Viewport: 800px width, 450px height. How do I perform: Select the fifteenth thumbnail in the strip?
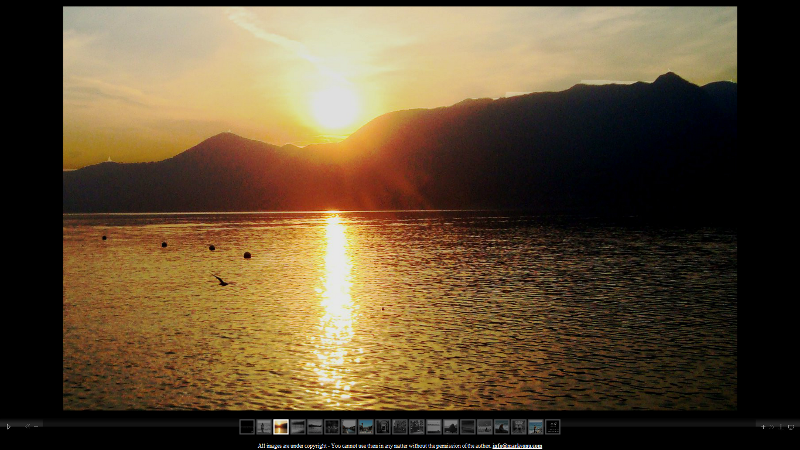point(485,427)
